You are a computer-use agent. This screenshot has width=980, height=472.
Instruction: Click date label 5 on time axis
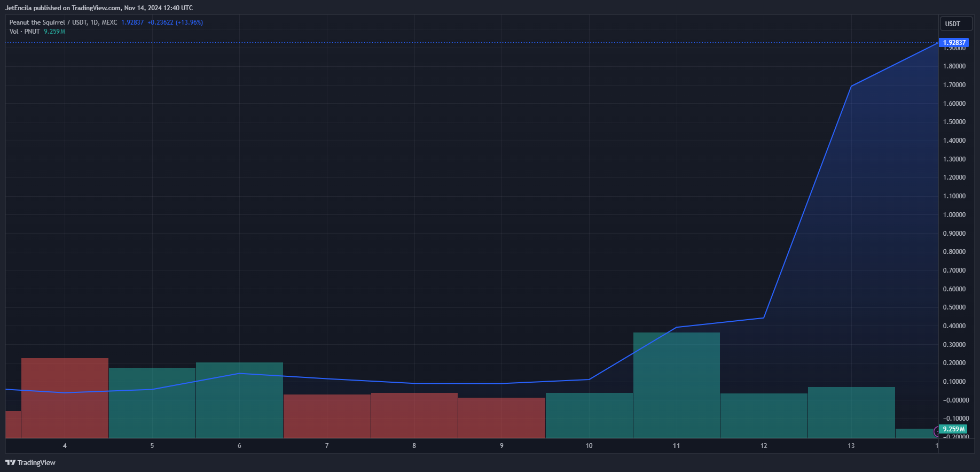152,446
